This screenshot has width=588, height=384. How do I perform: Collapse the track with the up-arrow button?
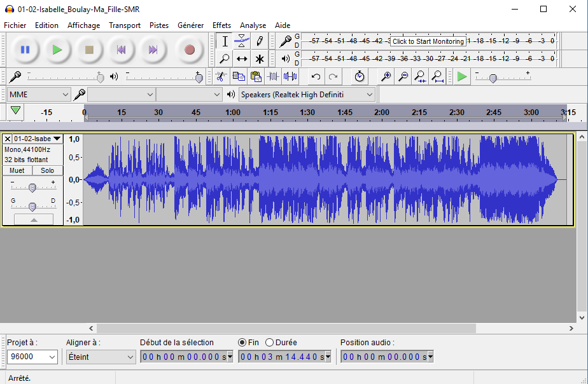click(x=34, y=219)
